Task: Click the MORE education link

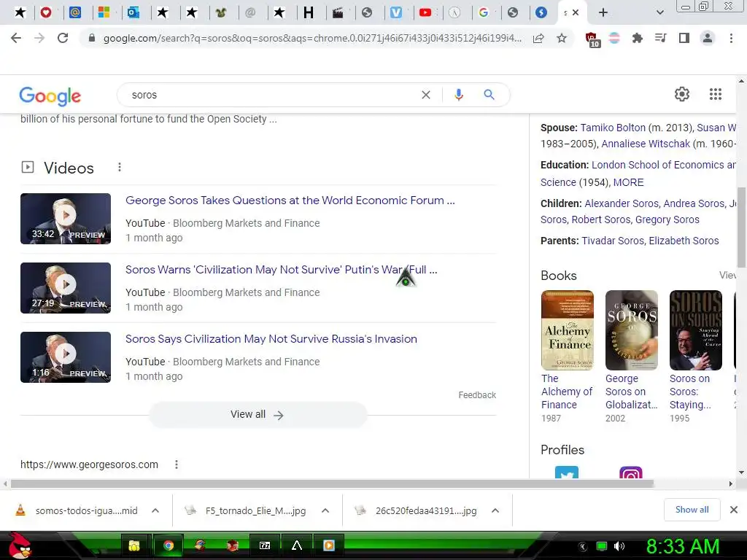Action: [628, 182]
